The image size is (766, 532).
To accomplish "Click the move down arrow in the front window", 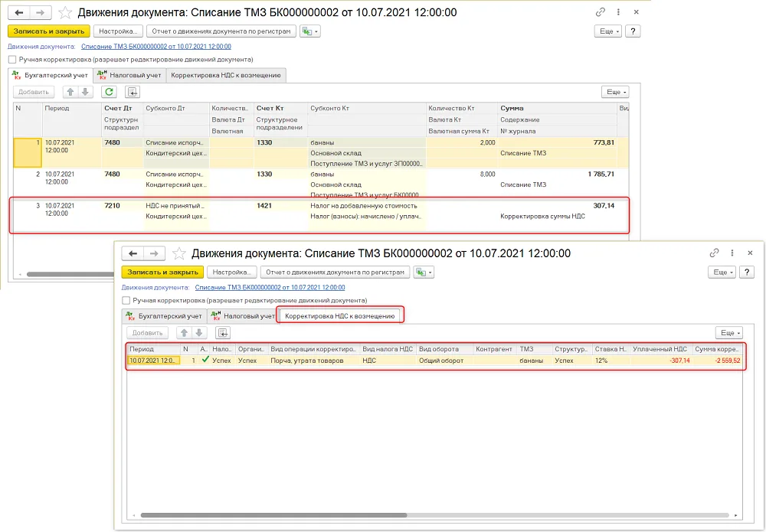I will point(199,333).
